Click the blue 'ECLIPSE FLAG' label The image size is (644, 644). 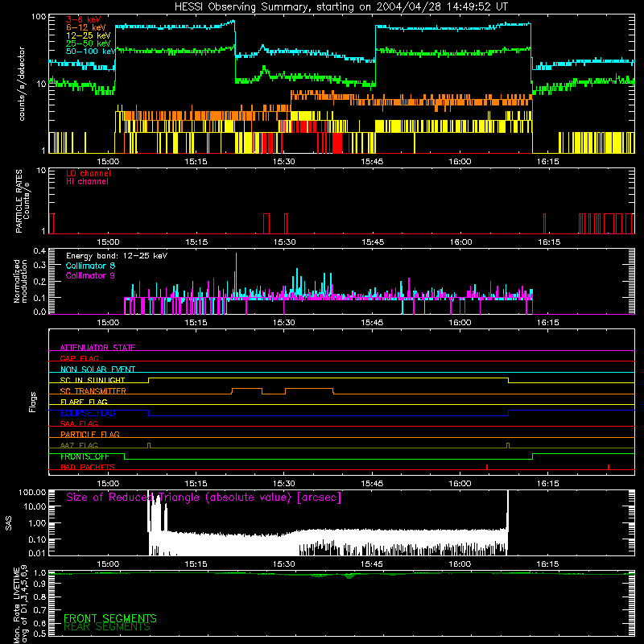[x=88, y=413]
